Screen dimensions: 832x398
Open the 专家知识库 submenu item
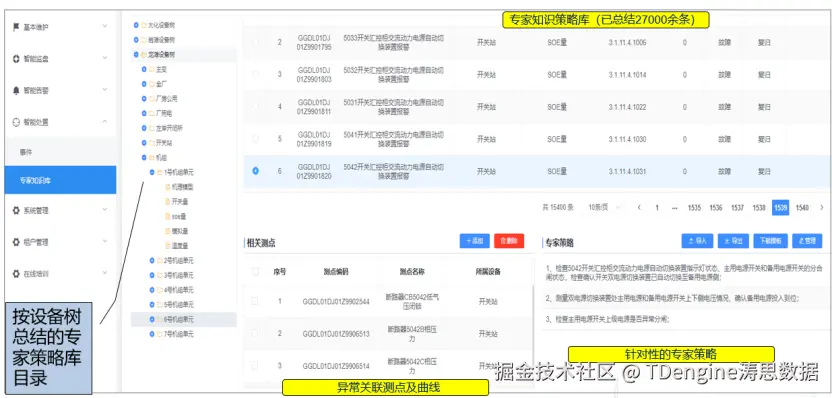tap(60, 180)
